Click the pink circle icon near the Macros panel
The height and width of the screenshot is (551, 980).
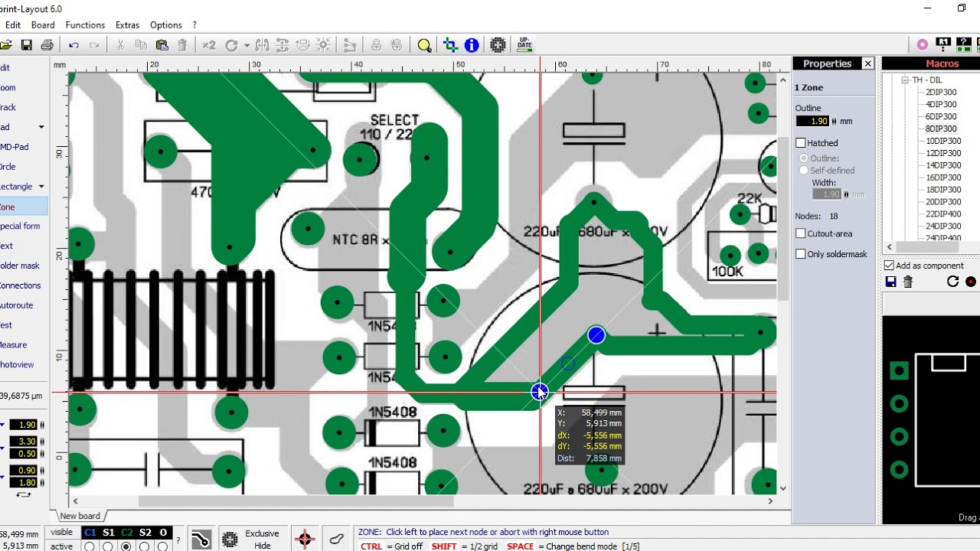[x=923, y=44]
